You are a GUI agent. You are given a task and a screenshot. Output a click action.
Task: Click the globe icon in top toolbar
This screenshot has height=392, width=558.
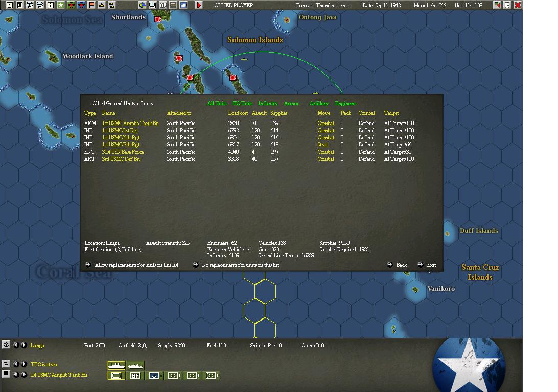click(143, 5)
